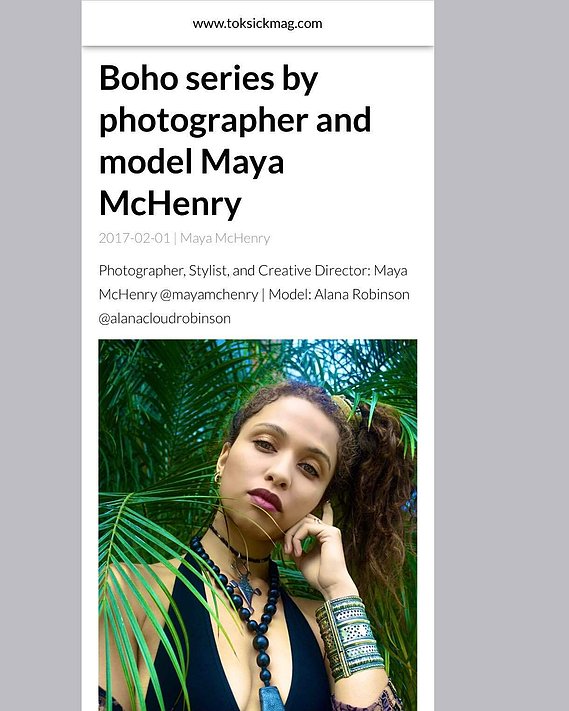Screen dimensions: 569x711
Task: Select the Model: Alana Robinson credit text
Action: 339,294
